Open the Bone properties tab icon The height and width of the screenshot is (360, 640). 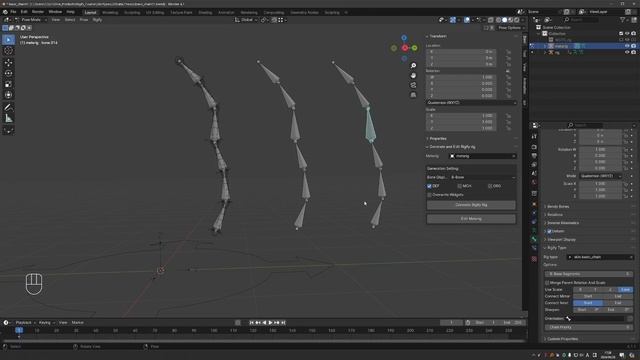pos(534,240)
